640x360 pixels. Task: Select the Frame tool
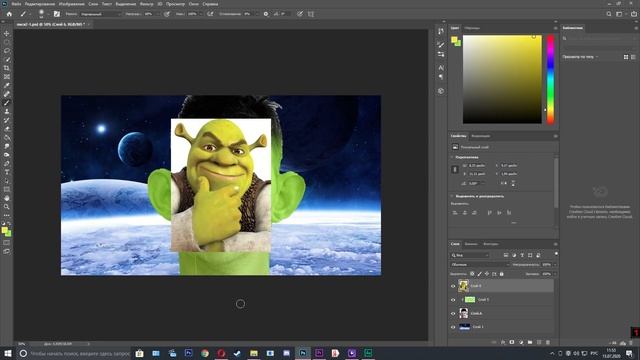coord(7,77)
